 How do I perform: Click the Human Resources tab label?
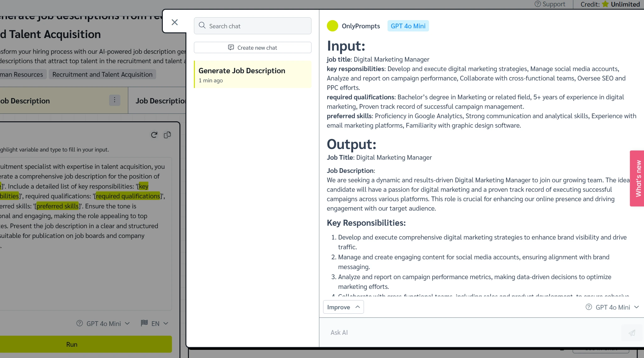click(22, 74)
